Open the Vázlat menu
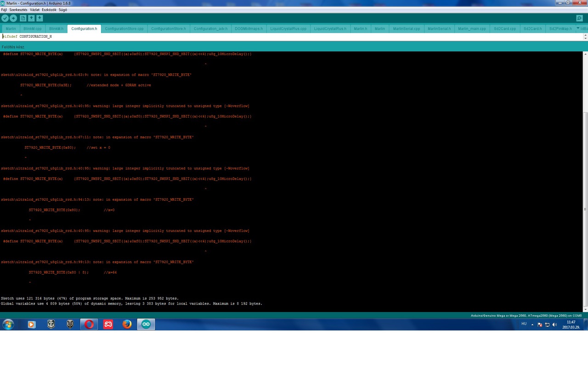Image resolution: width=588 pixels, height=376 pixels. [34, 10]
